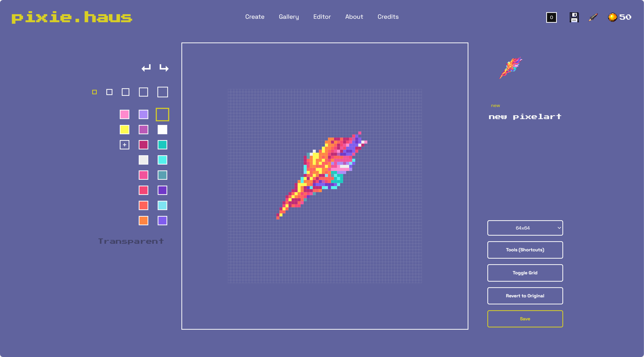Click the orange coin icon
Viewport: 644px width, 357px height.
tap(612, 17)
